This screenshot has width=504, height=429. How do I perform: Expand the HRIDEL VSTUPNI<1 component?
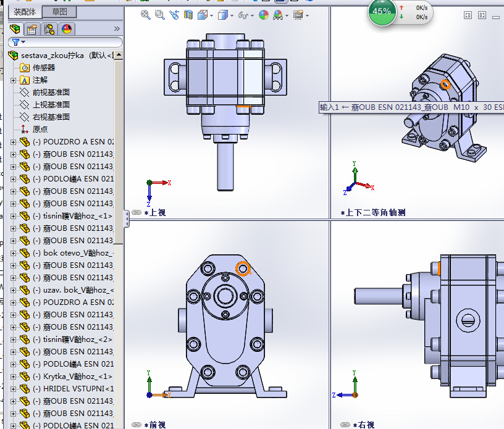(13, 389)
